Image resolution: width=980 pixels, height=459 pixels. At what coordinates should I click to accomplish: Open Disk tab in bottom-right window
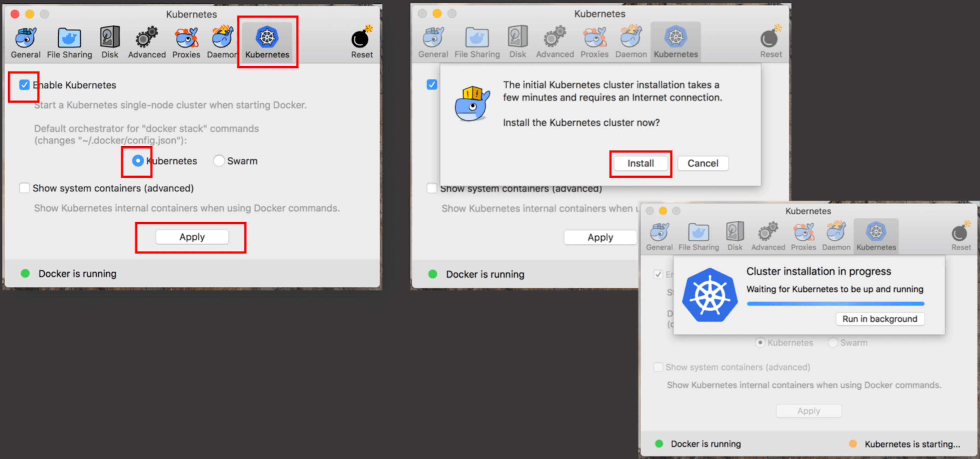coord(735,236)
